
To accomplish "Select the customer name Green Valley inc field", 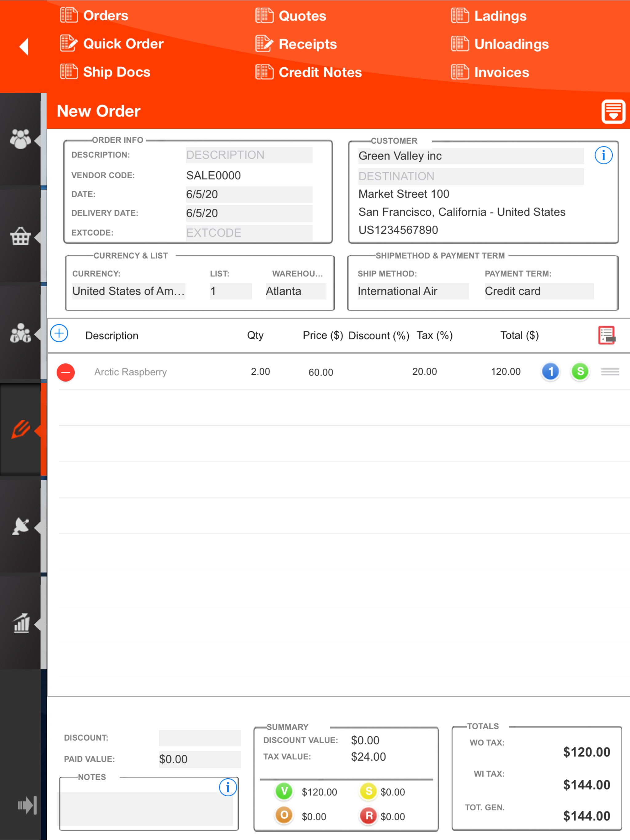I will 471,156.
